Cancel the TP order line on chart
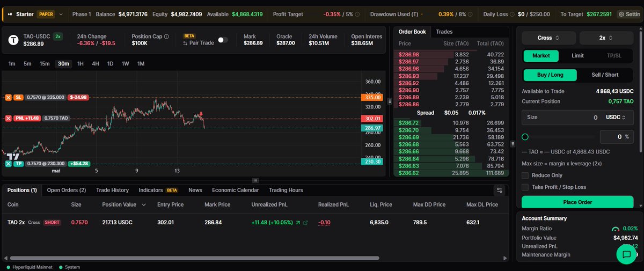 pos(8,164)
